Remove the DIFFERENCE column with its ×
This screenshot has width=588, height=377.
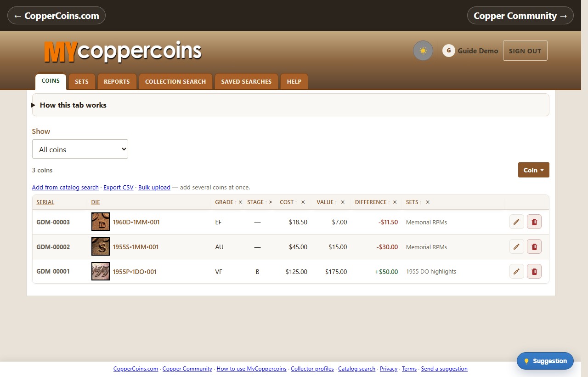point(395,202)
